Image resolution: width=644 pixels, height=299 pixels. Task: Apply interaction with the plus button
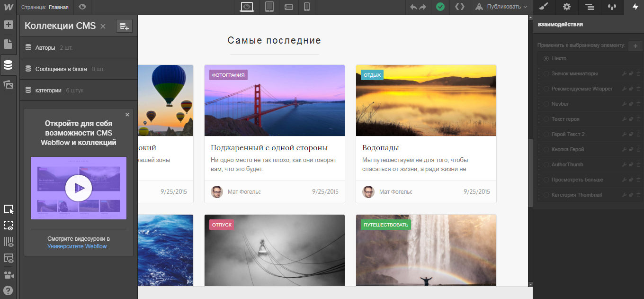click(x=635, y=45)
